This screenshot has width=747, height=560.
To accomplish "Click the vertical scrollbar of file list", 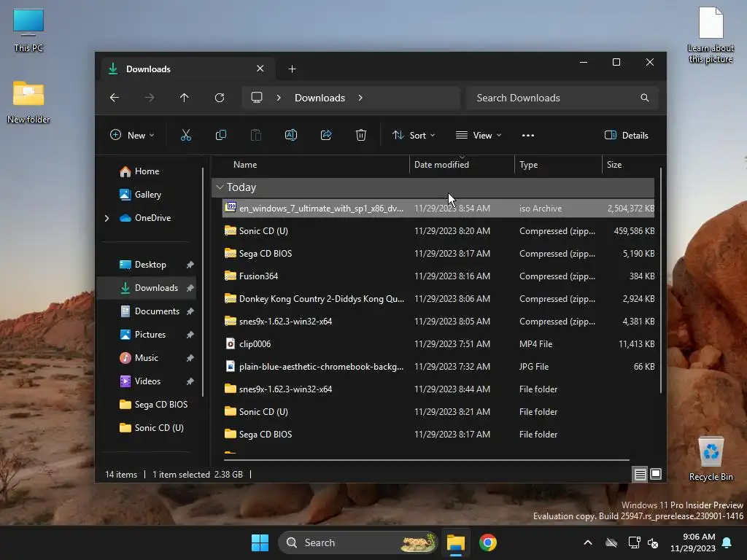I will [x=661, y=280].
